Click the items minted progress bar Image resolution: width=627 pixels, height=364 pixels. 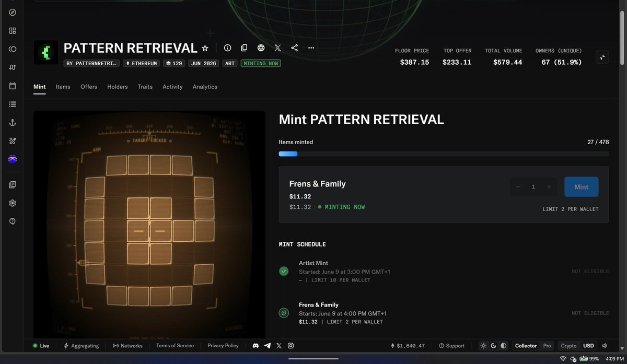[444, 154]
